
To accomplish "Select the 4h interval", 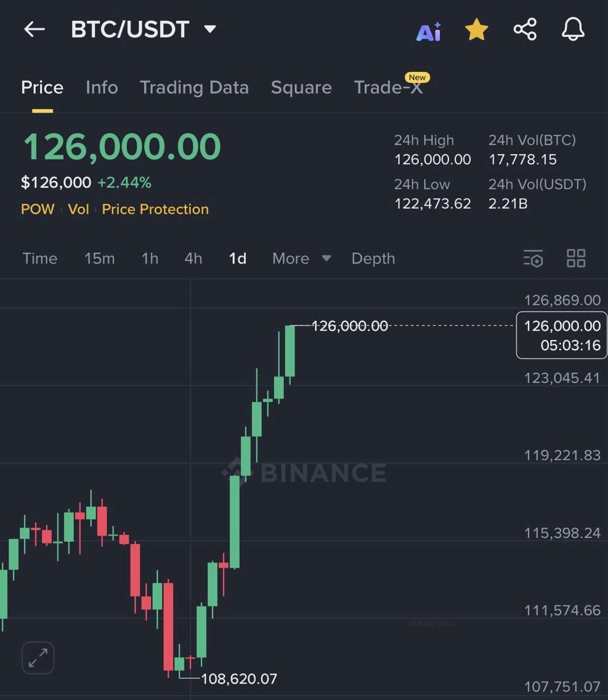I will pos(193,259).
